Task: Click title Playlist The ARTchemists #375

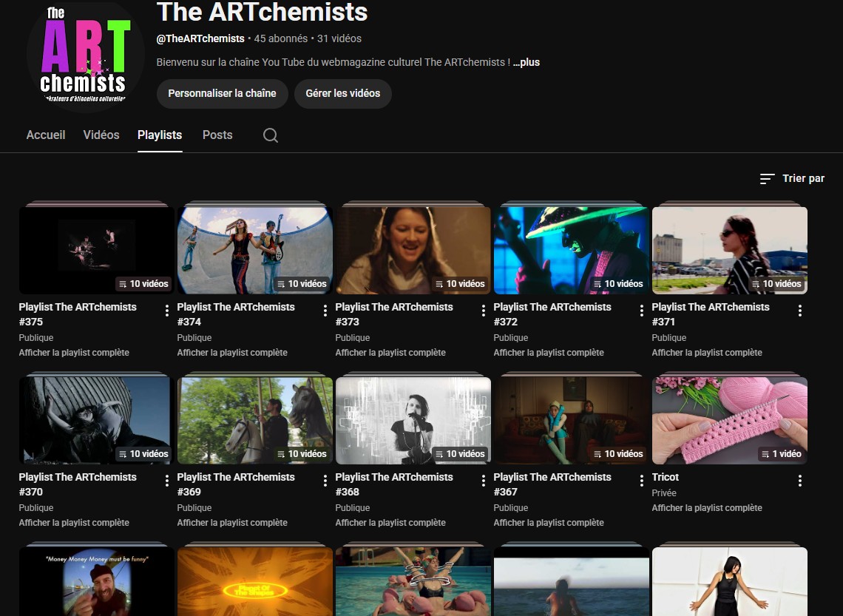Action: (78, 314)
